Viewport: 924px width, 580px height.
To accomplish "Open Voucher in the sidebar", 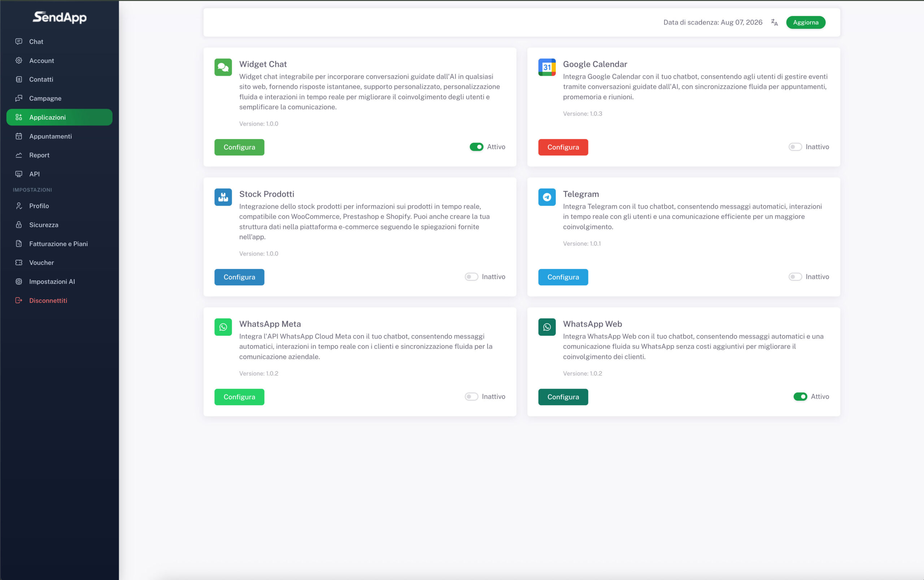I will point(60,262).
